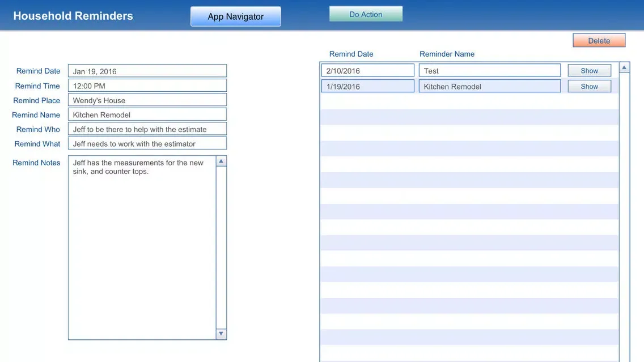This screenshot has height=362, width=644.
Task: Edit the Remind Place field
Action: tap(147, 100)
